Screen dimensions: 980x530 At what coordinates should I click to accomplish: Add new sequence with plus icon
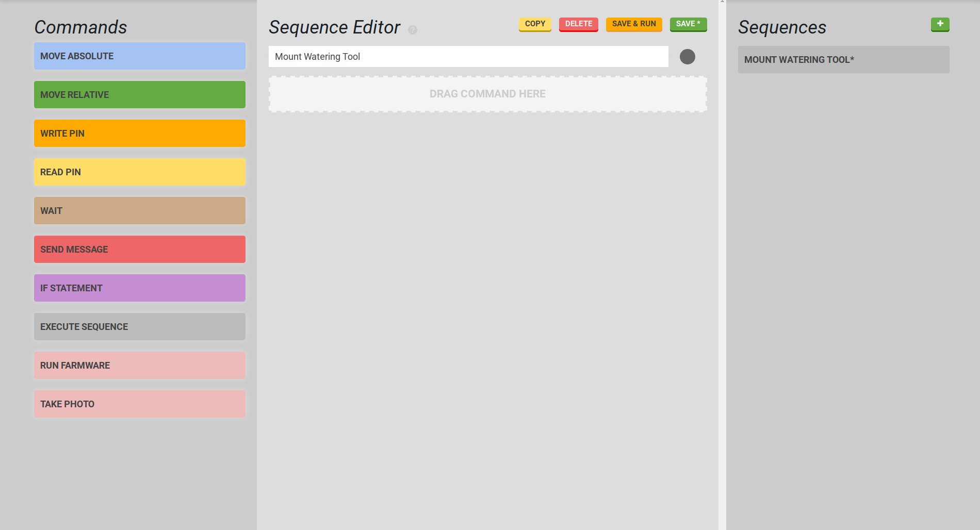click(x=940, y=24)
